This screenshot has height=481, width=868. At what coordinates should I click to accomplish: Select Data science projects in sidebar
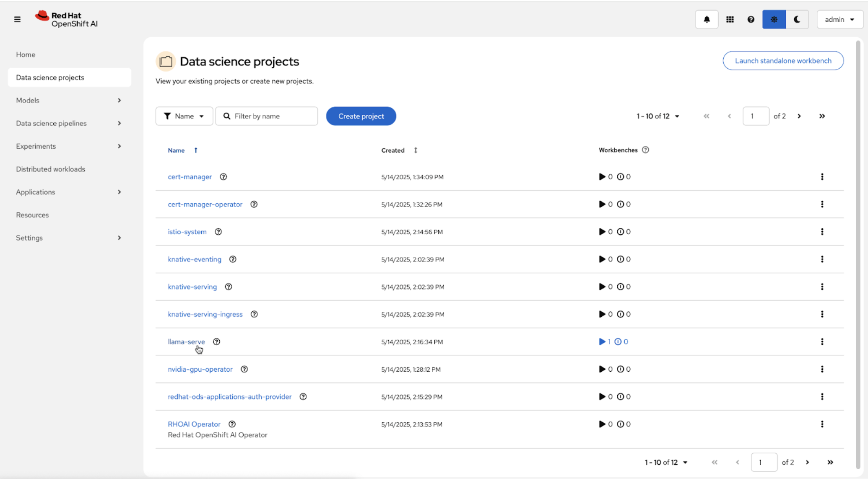69,78
